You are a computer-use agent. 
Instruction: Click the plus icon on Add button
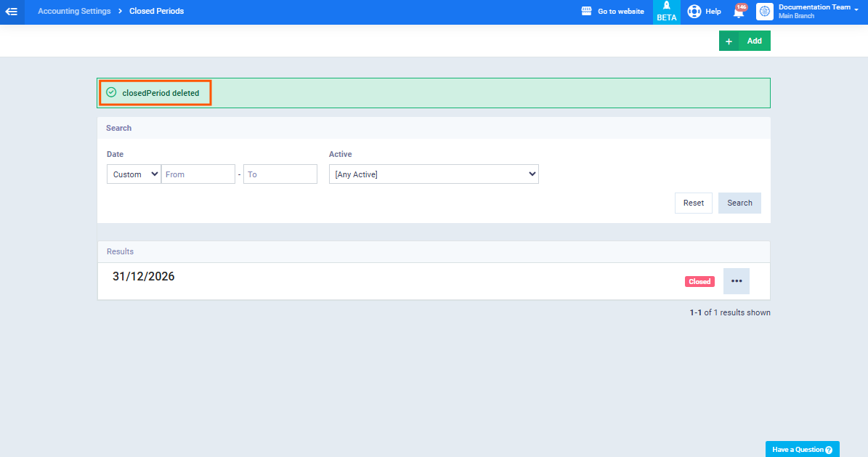(729, 41)
